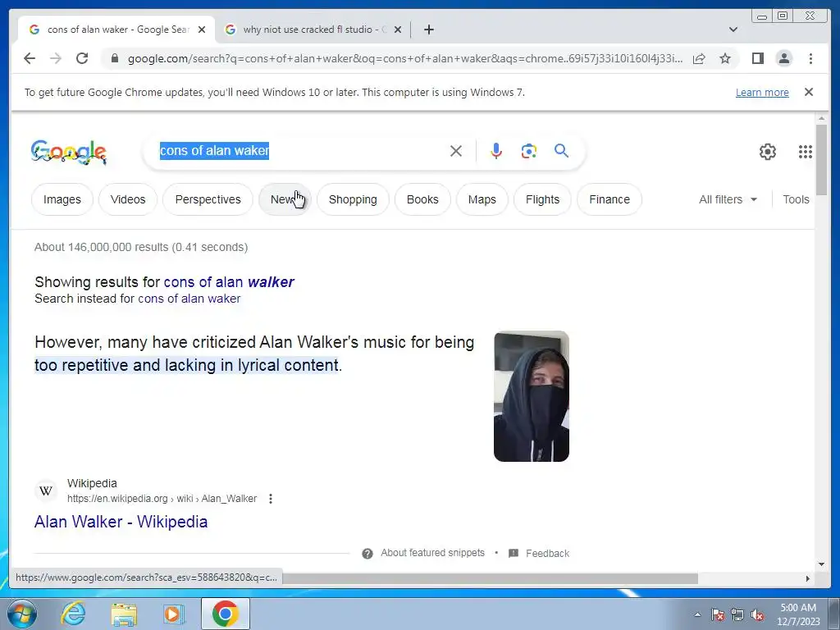Click the browser forward arrow

click(x=56, y=58)
